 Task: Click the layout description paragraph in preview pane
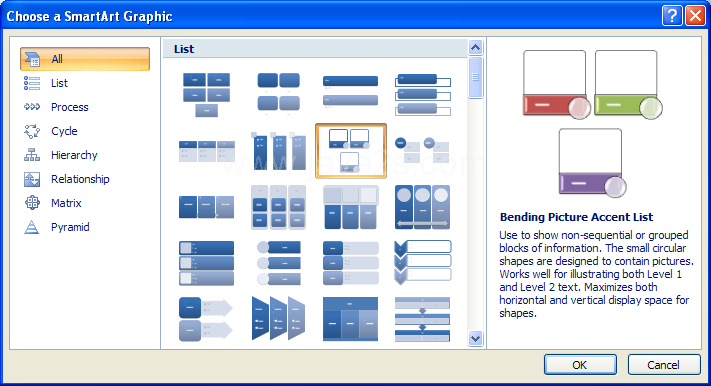pyautogui.click(x=596, y=274)
